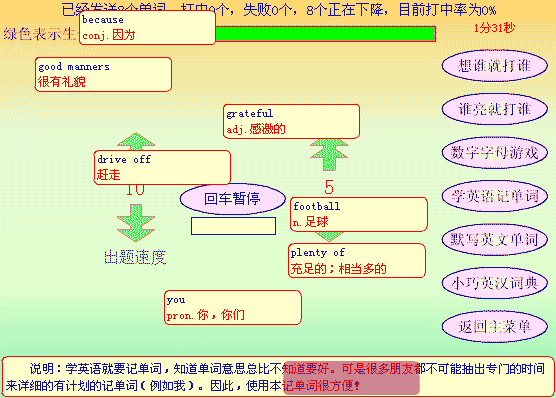Click the green up arrow below grateful card
This screenshot has height=398, width=556.
(x=329, y=155)
